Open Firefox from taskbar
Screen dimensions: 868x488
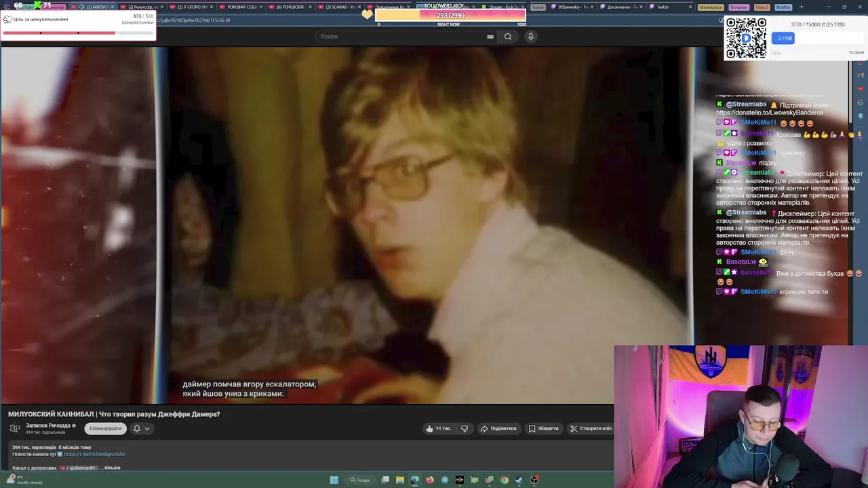coord(430,480)
